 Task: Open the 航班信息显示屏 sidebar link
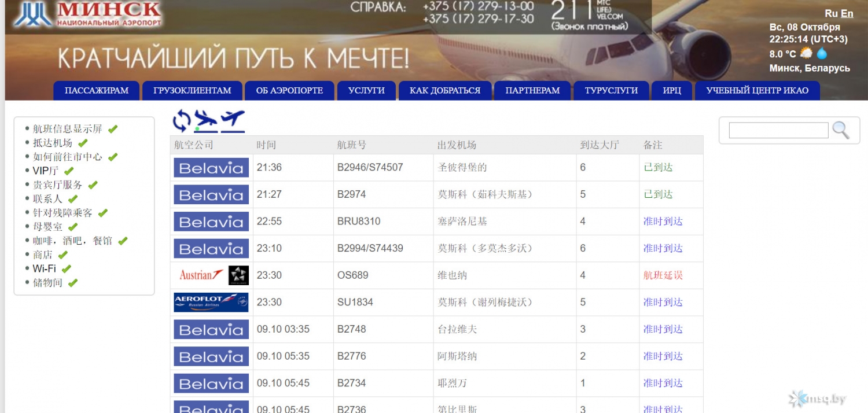pos(67,129)
